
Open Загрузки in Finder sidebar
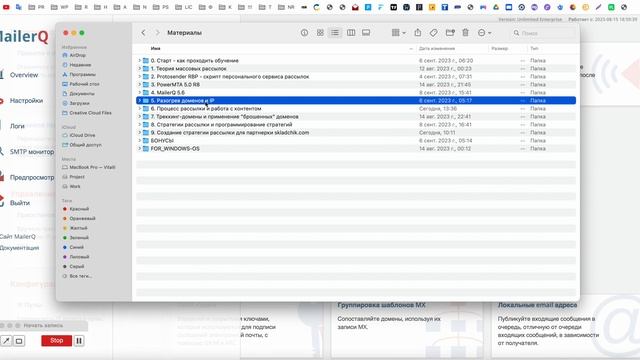pos(76,103)
